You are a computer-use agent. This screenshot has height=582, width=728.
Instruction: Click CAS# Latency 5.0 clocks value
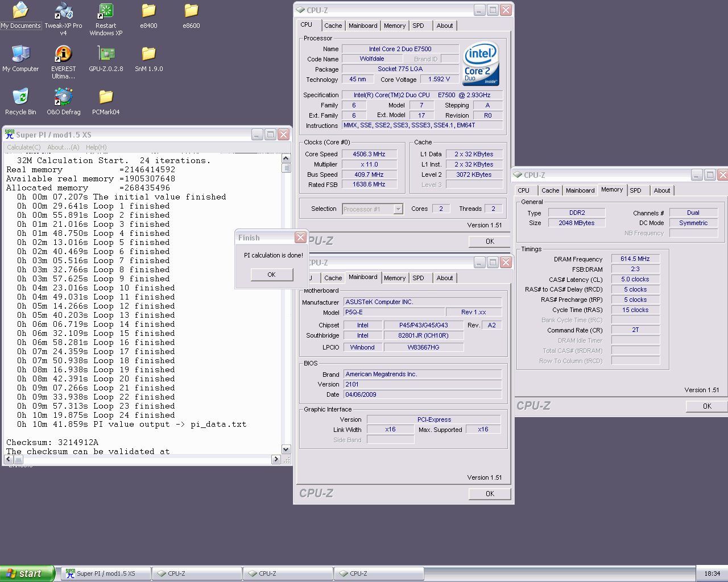point(635,279)
